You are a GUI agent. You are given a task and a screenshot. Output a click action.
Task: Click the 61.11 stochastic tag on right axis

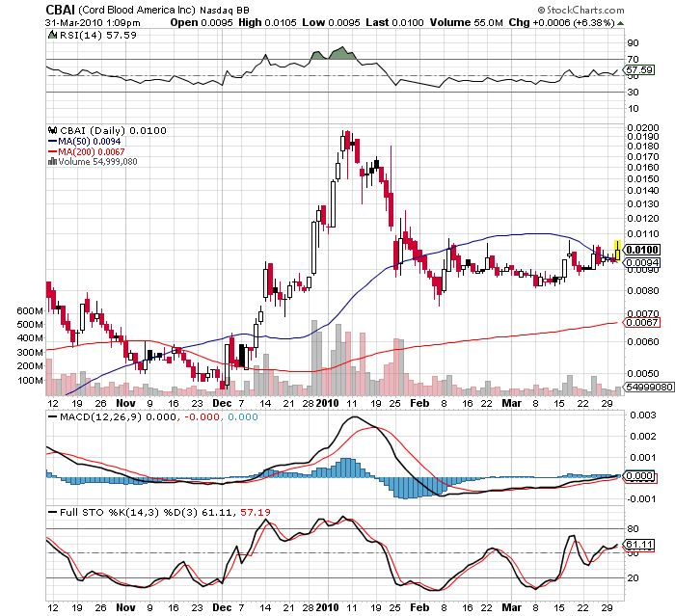pyautogui.click(x=639, y=545)
